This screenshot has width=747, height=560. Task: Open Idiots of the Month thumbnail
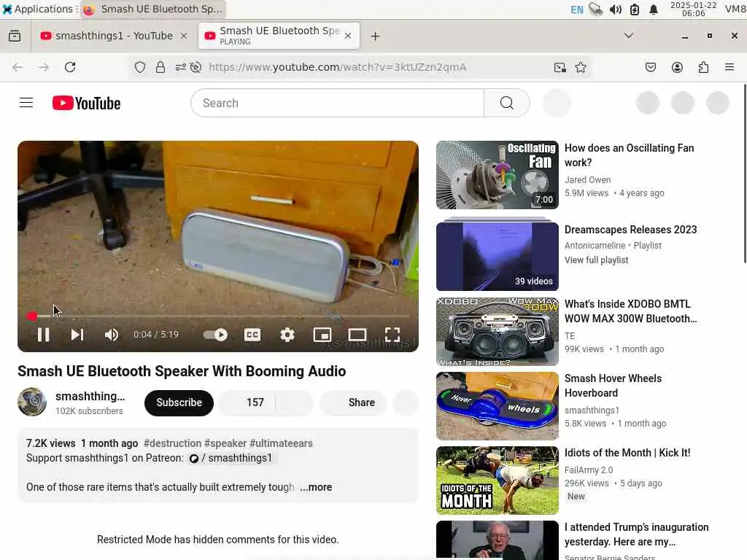tap(498, 480)
